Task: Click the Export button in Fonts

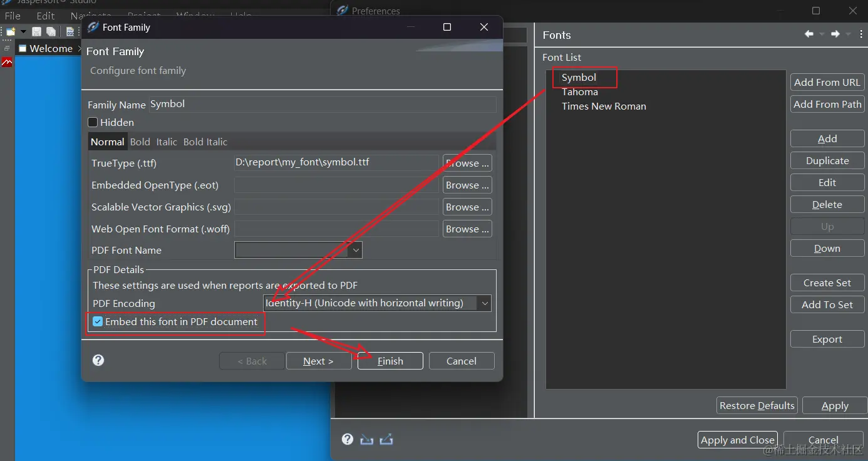Action: (827, 339)
